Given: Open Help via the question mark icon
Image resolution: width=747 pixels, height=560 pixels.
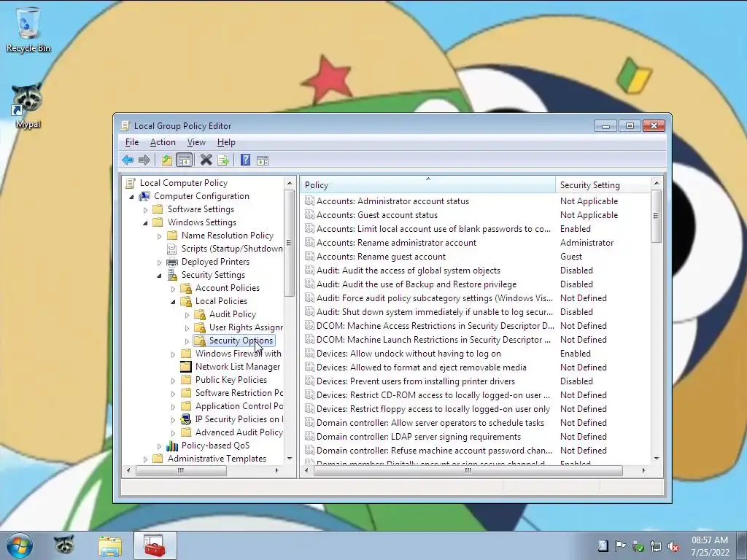Looking at the screenshot, I should [x=245, y=160].
